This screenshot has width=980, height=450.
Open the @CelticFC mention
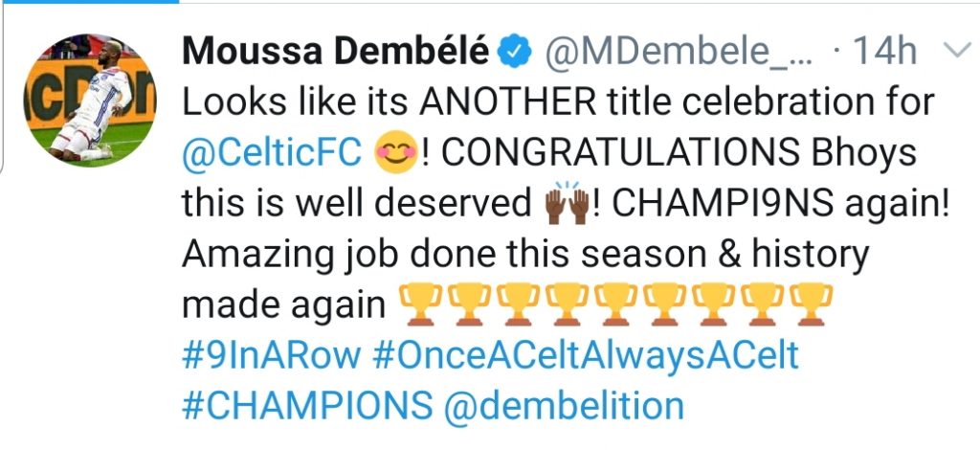[x=272, y=153]
